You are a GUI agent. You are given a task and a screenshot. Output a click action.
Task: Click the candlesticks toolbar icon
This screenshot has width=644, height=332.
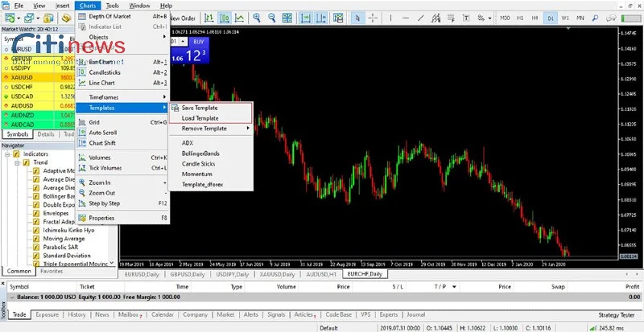pos(225,18)
